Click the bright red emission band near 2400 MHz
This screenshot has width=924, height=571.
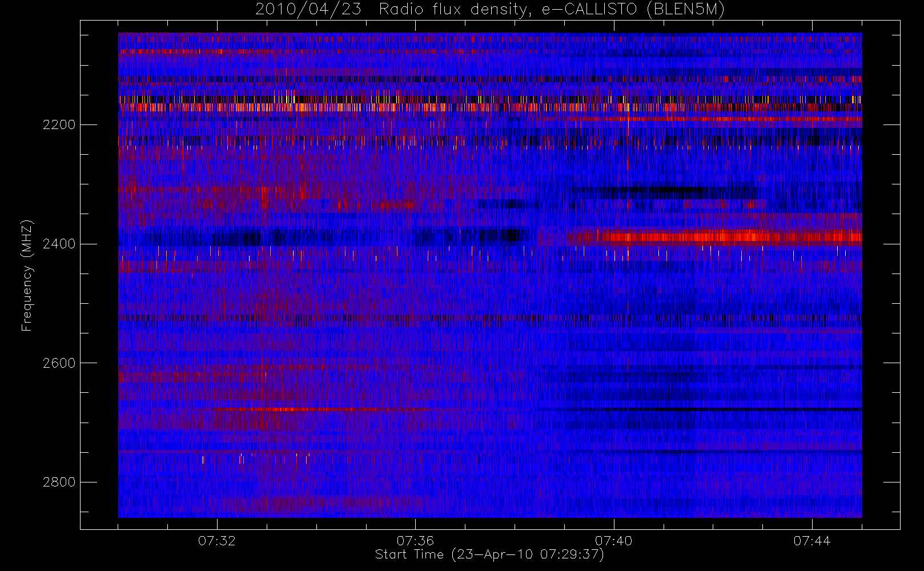click(714, 236)
